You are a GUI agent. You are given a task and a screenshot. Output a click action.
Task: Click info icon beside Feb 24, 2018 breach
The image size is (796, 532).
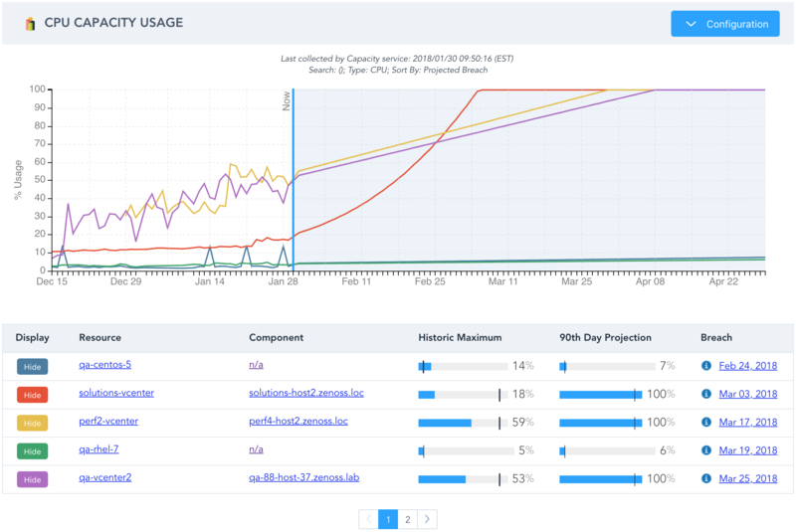coord(706,365)
